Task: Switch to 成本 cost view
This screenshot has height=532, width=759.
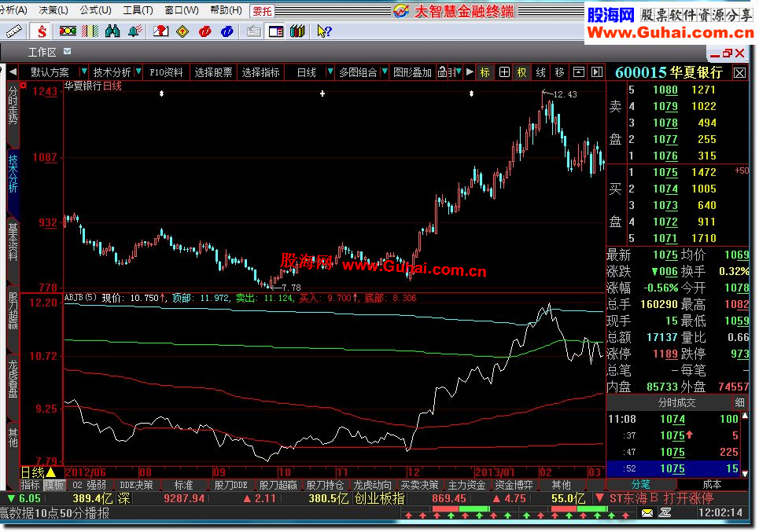Action: [712, 484]
